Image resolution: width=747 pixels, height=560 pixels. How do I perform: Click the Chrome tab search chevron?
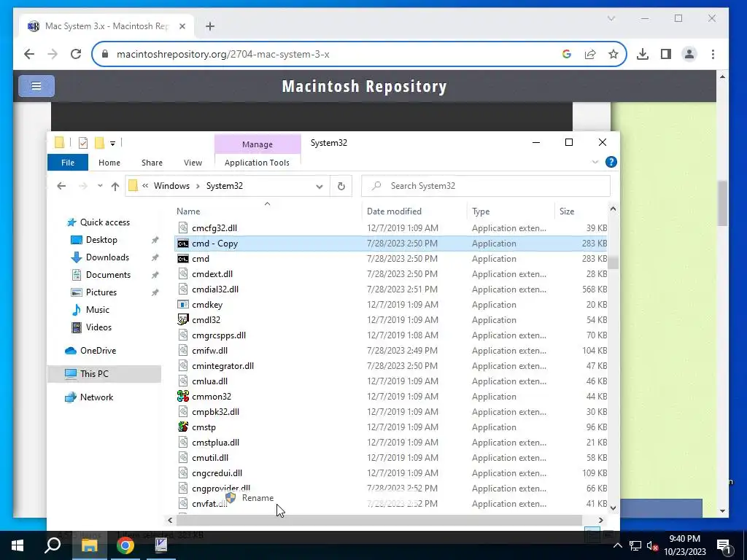[x=611, y=18]
